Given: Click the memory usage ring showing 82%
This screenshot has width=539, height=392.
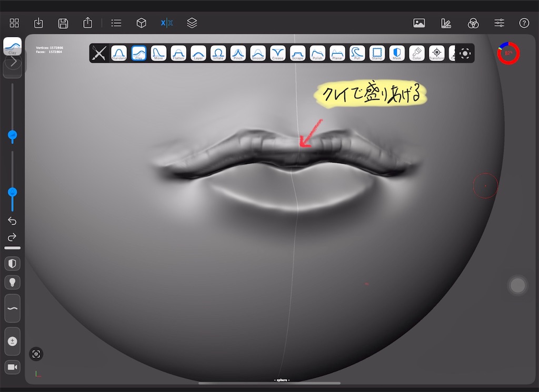Looking at the screenshot, I should [508, 53].
